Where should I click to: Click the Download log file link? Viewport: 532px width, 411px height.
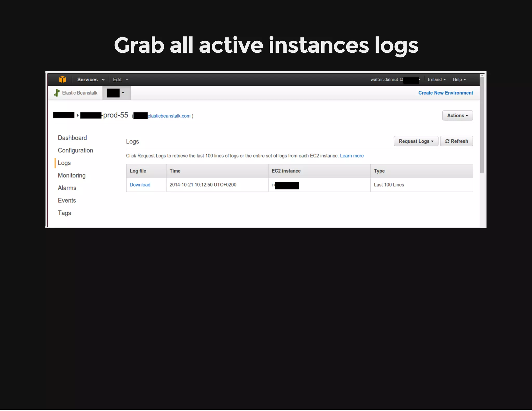pyautogui.click(x=140, y=185)
